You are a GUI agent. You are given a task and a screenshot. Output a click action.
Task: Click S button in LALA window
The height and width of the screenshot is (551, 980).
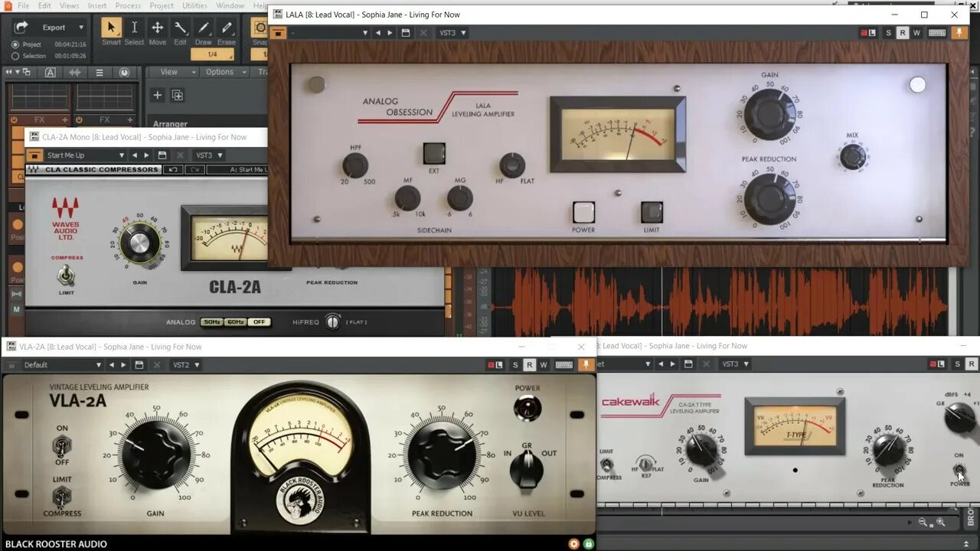pos(889,33)
